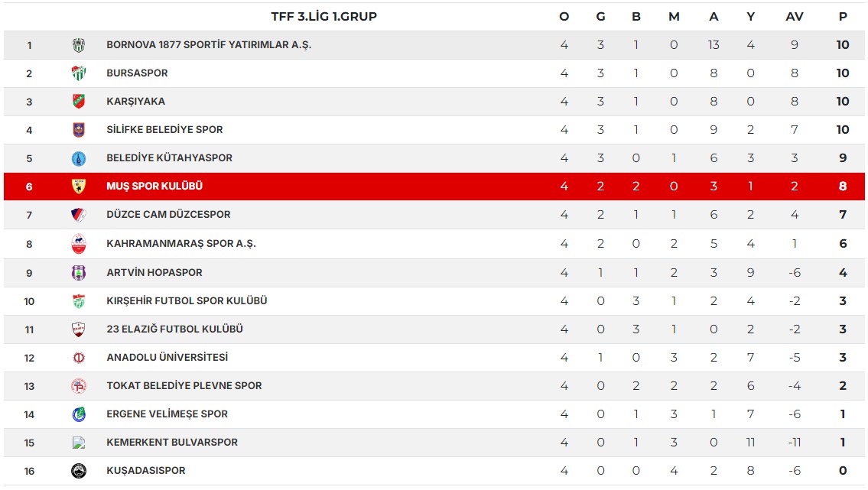Select the Karşıyaka red-green club logo
Viewport: 868px width, 490px height.
(79, 102)
